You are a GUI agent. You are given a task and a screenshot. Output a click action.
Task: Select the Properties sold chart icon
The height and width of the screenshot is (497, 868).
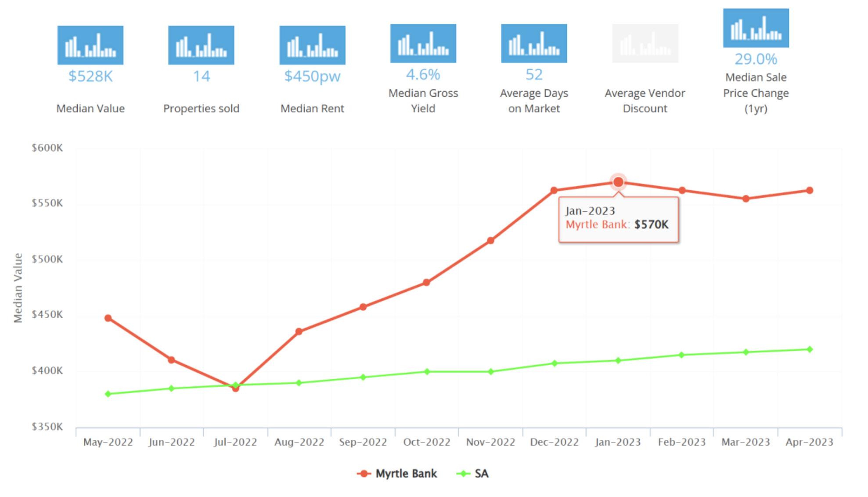(x=201, y=45)
